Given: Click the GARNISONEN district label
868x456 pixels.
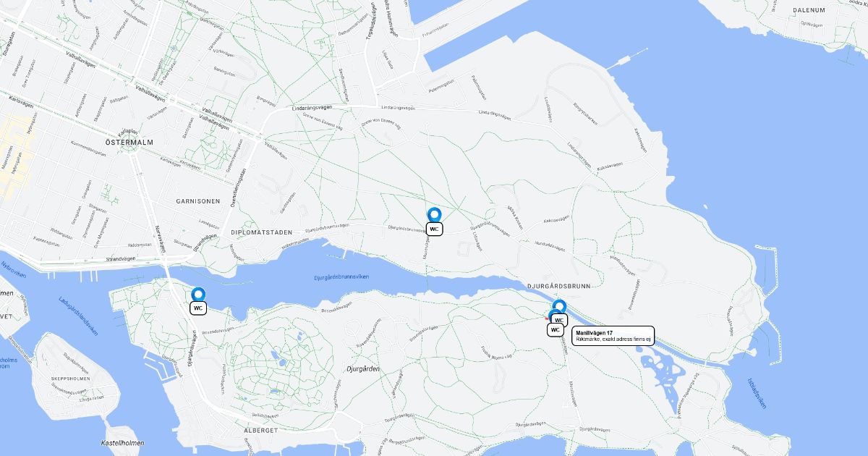Looking at the screenshot, I should [198, 200].
